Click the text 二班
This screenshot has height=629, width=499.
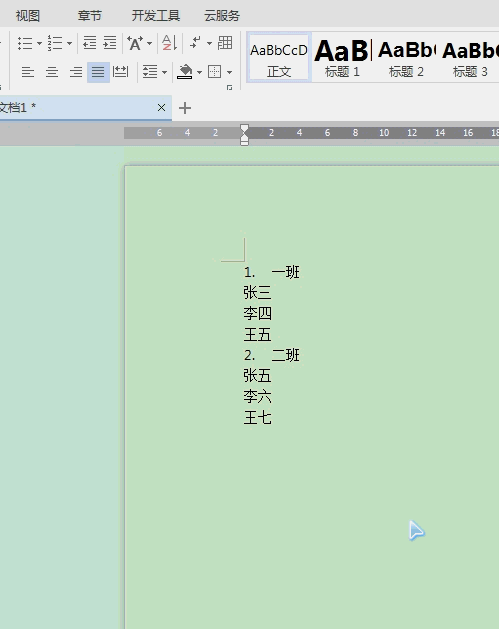(x=286, y=355)
